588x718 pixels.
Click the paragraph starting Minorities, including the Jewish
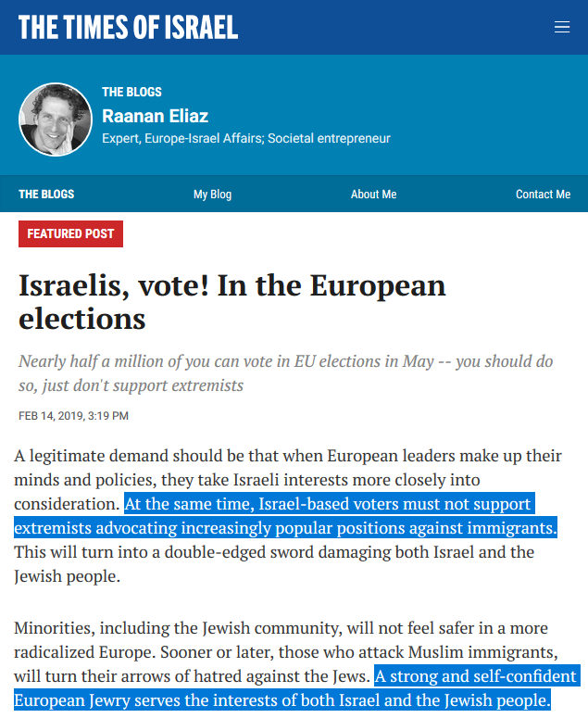(x=297, y=664)
